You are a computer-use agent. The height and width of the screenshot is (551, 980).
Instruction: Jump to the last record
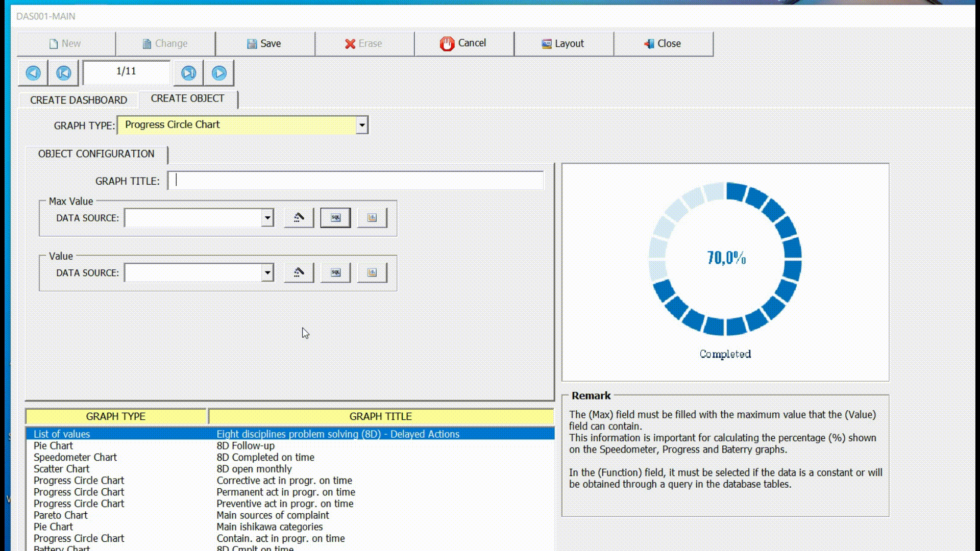tap(188, 73)
